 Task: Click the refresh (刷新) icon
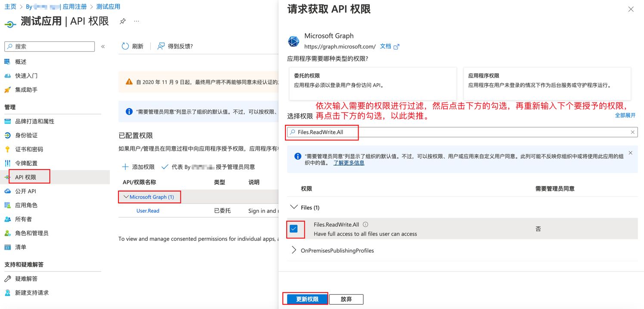point(125,46)
